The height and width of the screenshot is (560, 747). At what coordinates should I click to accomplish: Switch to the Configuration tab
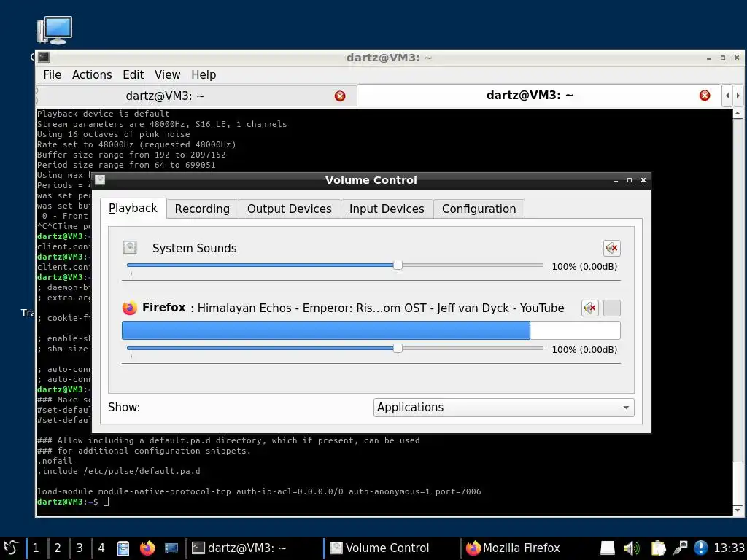coord(479,209)
